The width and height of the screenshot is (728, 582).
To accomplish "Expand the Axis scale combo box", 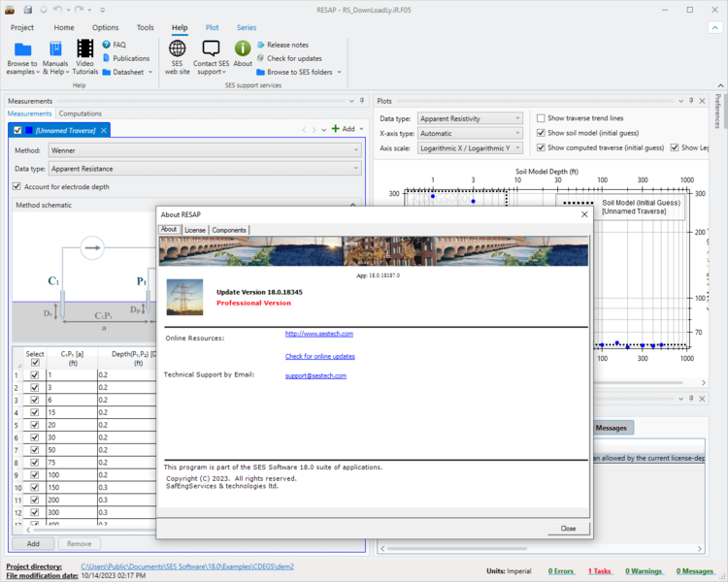I will (x=470, y=147).
